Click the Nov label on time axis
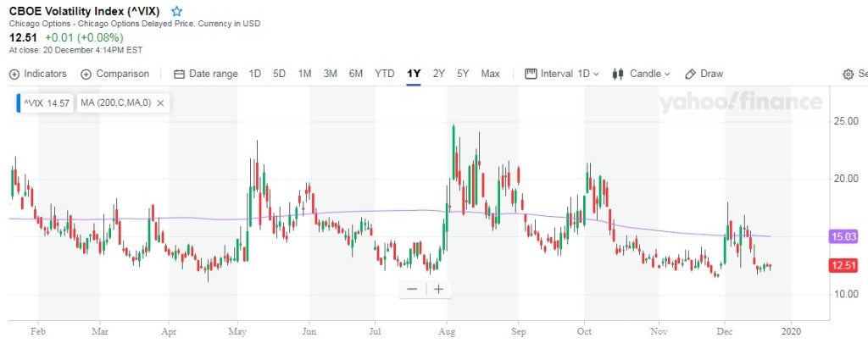This screenshot has height=349, width=868. click(x=659, y=332)
